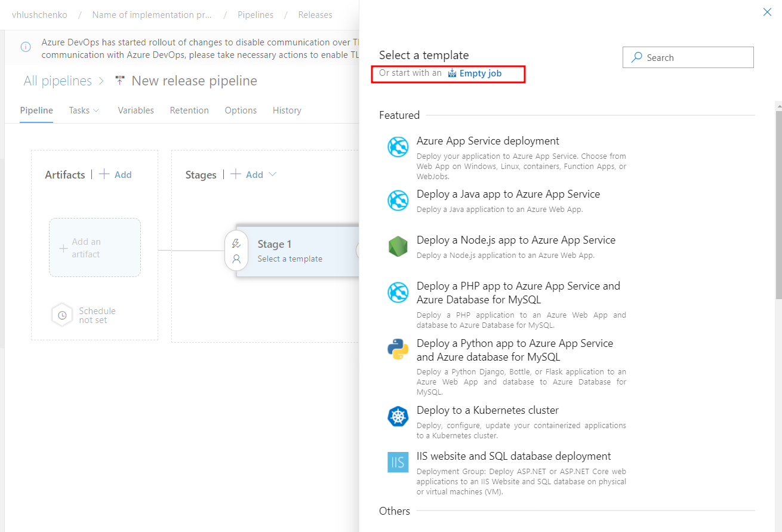Start with an Empty job link
This screenshot has height=532, width=782.
point(480,73)
